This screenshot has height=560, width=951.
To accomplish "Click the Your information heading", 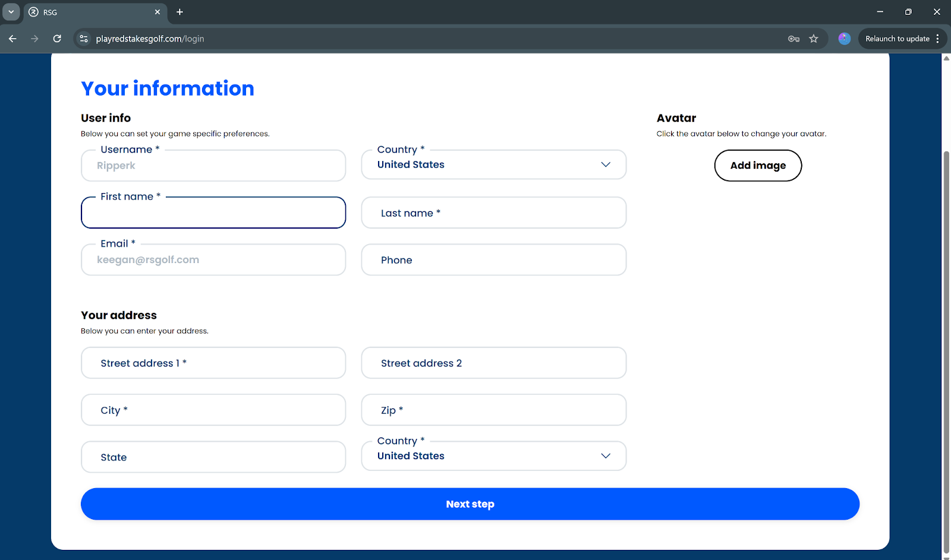I will coord(168,88).
